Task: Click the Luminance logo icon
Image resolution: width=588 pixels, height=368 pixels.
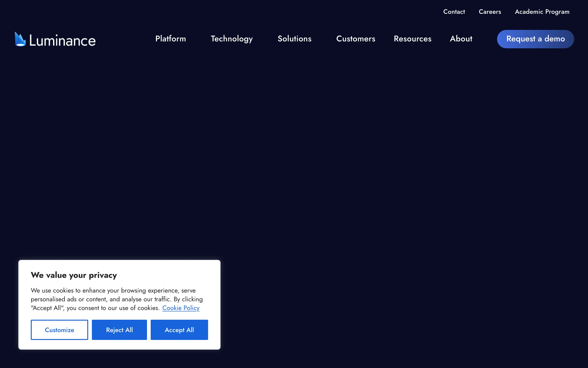Action: (x=20, y=39)
